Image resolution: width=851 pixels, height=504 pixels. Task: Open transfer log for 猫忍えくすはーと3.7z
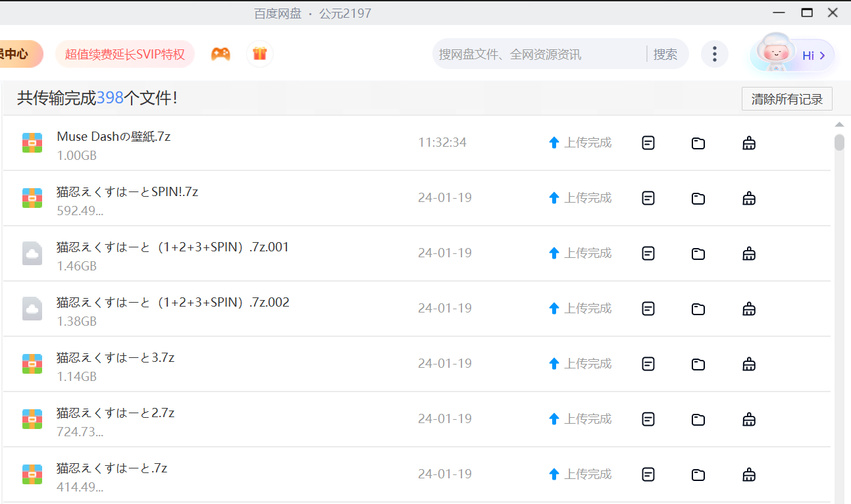648,364
